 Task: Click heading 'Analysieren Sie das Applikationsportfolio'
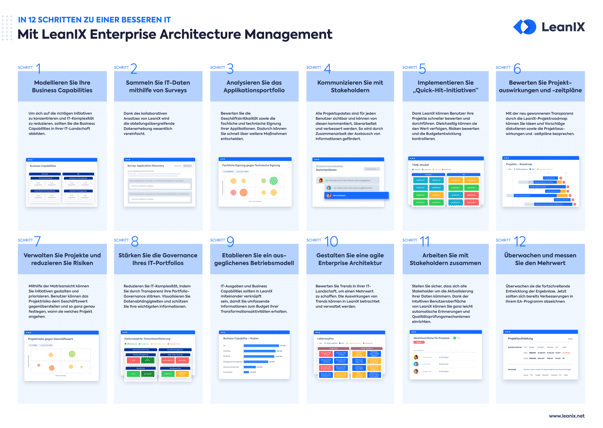(x=254, y=87)
